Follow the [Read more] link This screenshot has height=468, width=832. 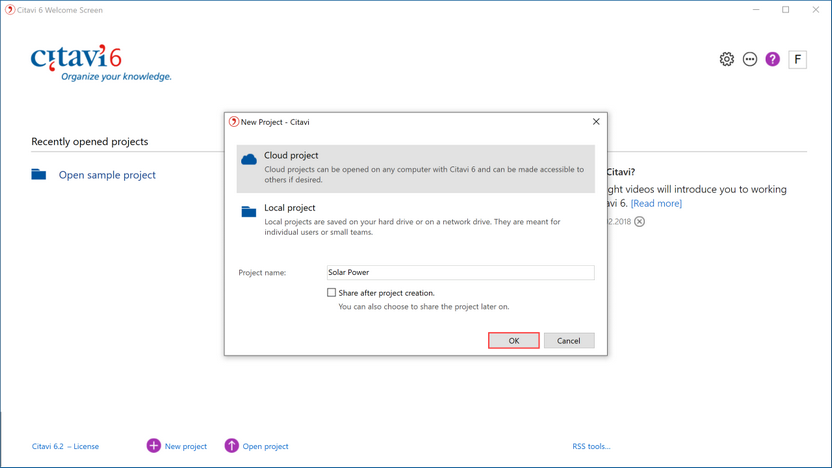tap(656, 203)
